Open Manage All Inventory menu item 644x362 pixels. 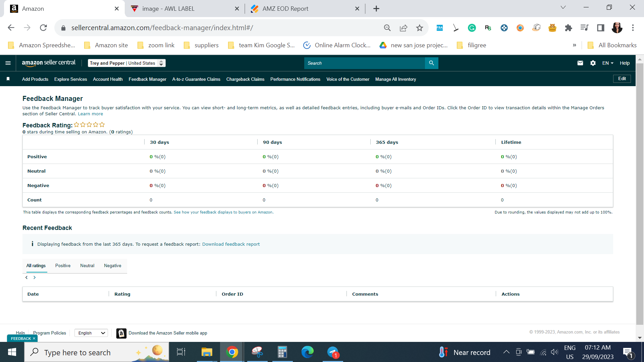click(395, 79)
